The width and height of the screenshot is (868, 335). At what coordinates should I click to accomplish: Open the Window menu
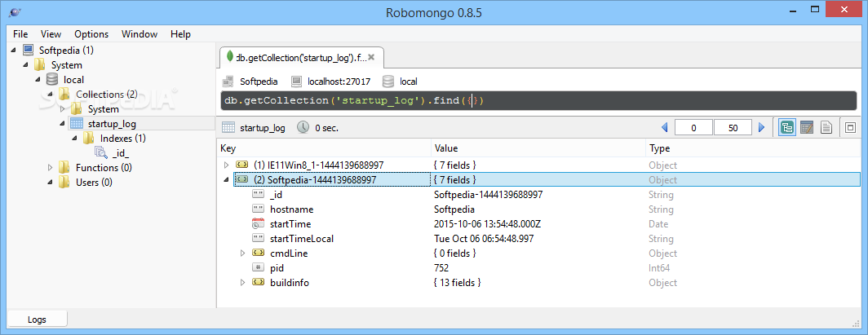tap(139, 33)
